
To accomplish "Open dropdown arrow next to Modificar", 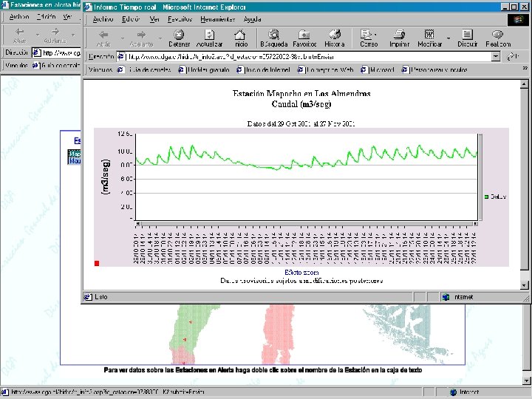I will coord(449,38).
